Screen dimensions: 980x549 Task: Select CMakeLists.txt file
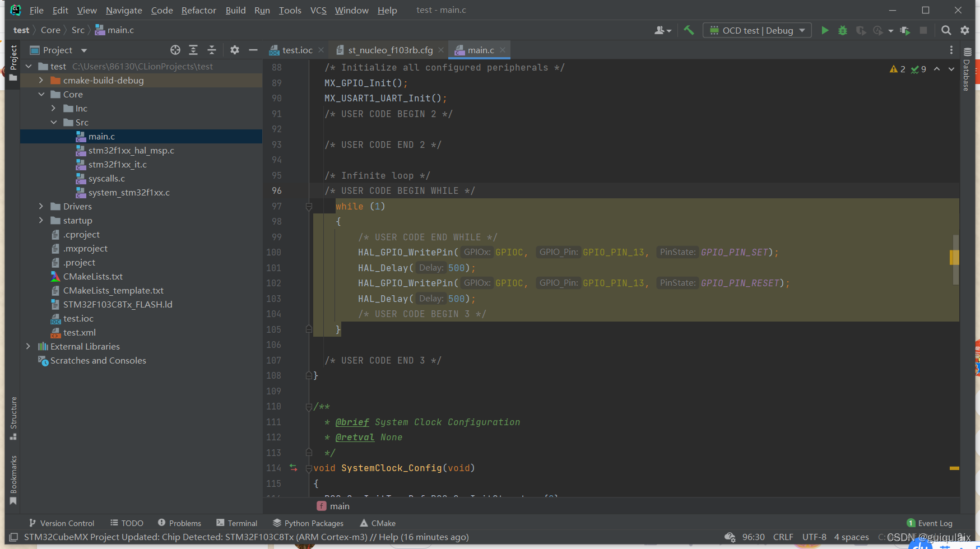(93, 276)
